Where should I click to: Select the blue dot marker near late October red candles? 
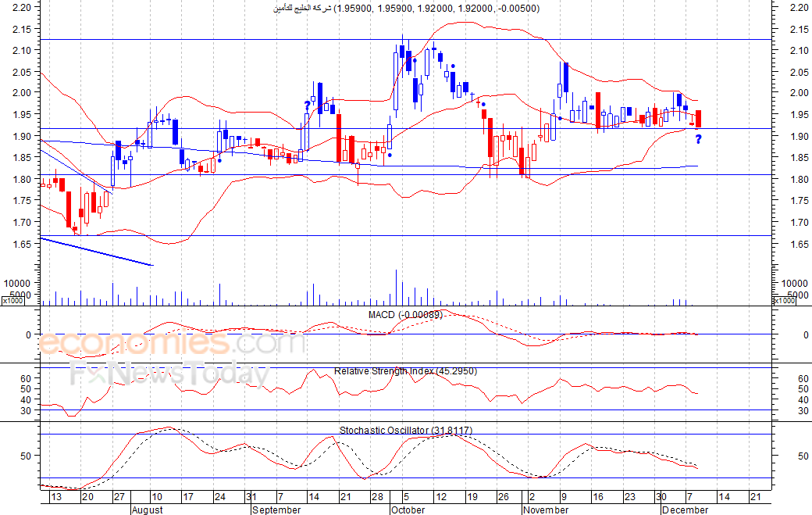[484, 105]
